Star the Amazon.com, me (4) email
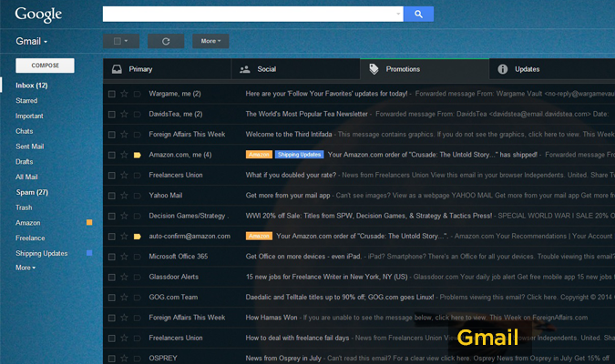615x364 pixels. (x=124, y=155)
